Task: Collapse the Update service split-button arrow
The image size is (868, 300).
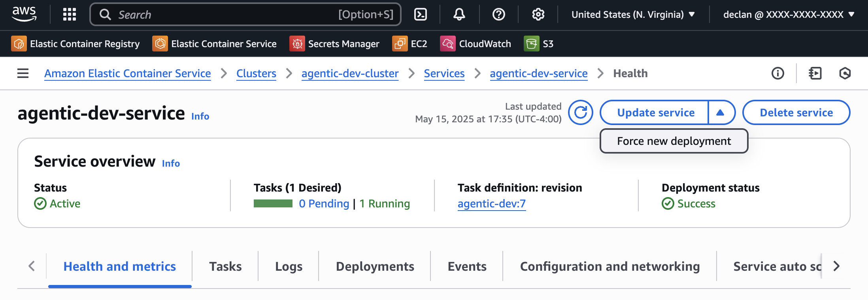Action: [x=721, y=112]
